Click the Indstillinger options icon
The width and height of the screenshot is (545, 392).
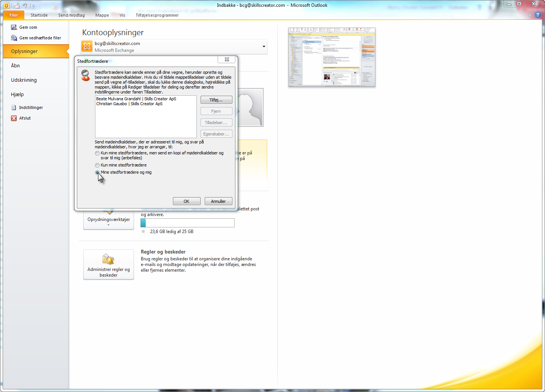pos(14,107)
